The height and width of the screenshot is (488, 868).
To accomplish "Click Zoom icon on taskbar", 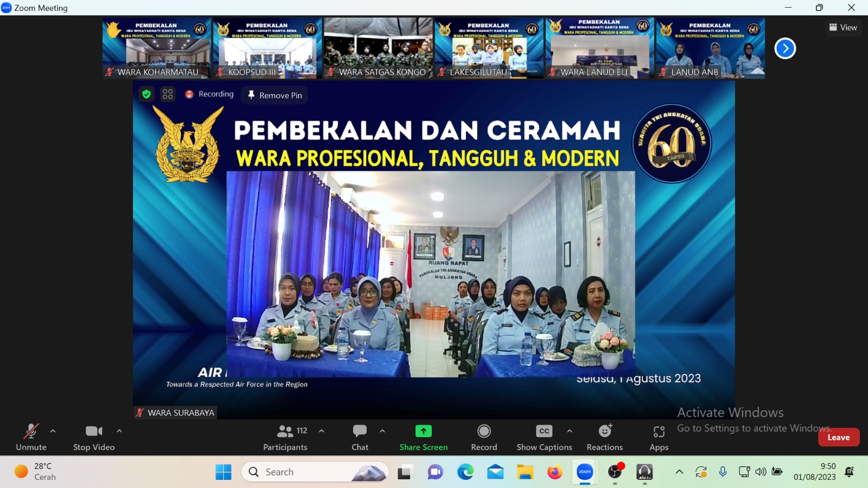I will 585,472.
